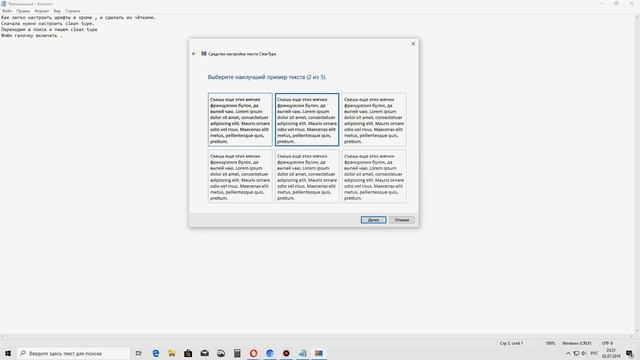Image resolution: width=640 pixels, height=360 pixels.
Task: Click Далее to continue the wizard
Action: pos(373,220)
